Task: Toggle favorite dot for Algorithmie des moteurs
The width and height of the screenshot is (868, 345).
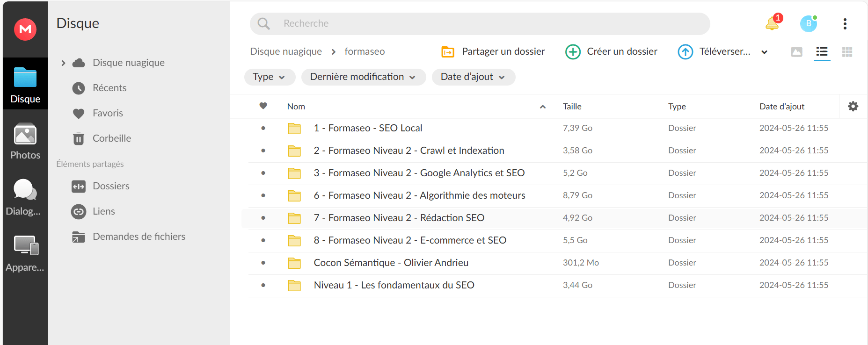Action: [263, 195]
